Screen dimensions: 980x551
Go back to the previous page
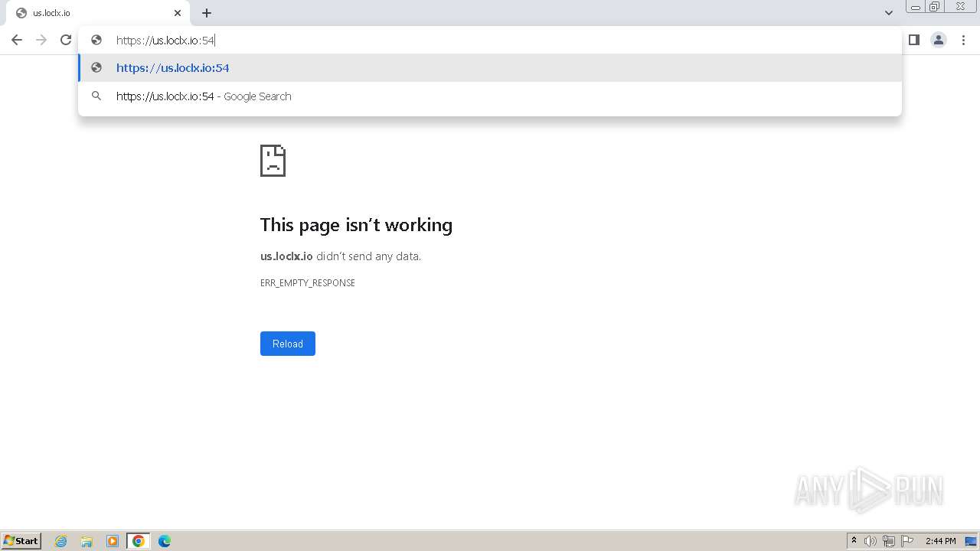click(x=17, y=40)
